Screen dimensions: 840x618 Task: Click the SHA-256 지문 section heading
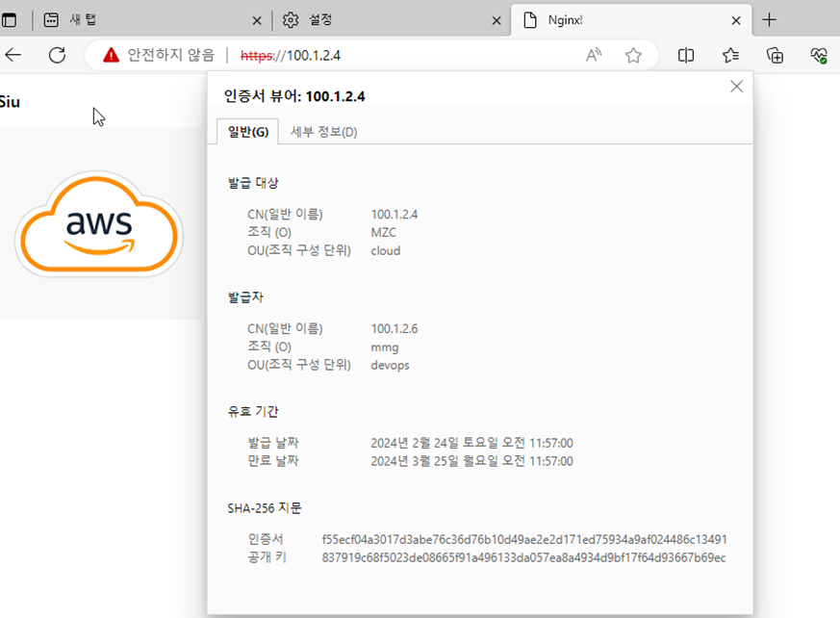coord(264,508)
